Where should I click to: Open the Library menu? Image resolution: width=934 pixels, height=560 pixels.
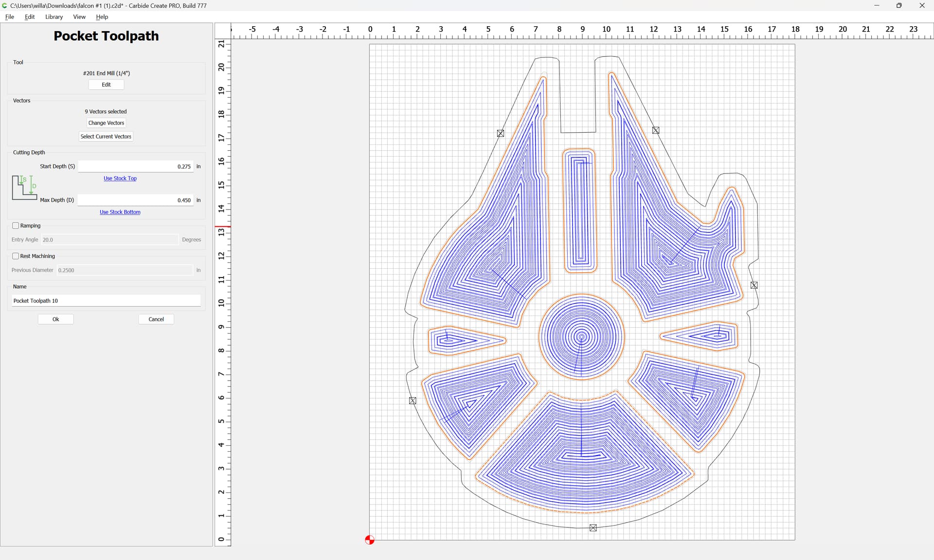point(54,17)
